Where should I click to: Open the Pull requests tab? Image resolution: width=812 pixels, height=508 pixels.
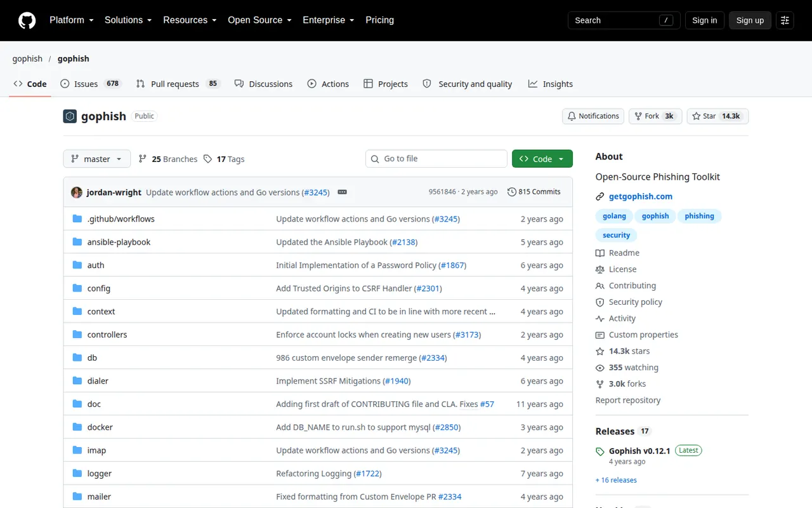(178, 84)
